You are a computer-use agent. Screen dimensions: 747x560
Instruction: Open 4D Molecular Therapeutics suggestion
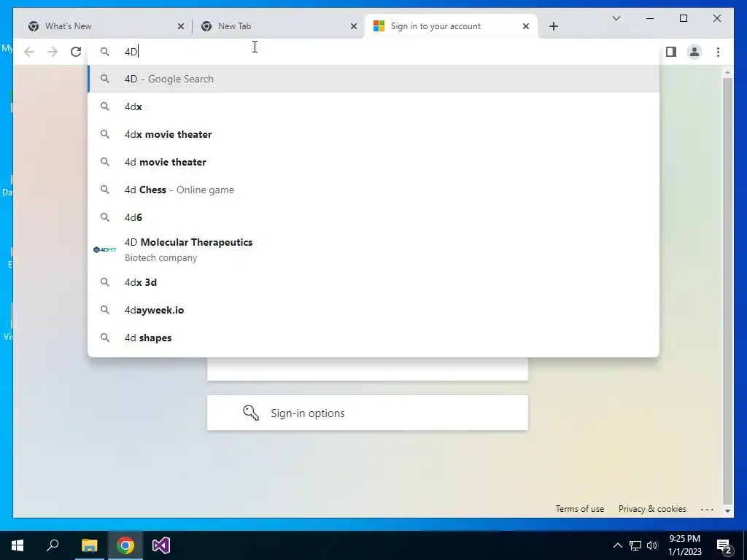pyautogui.click(x=374, y=249)
